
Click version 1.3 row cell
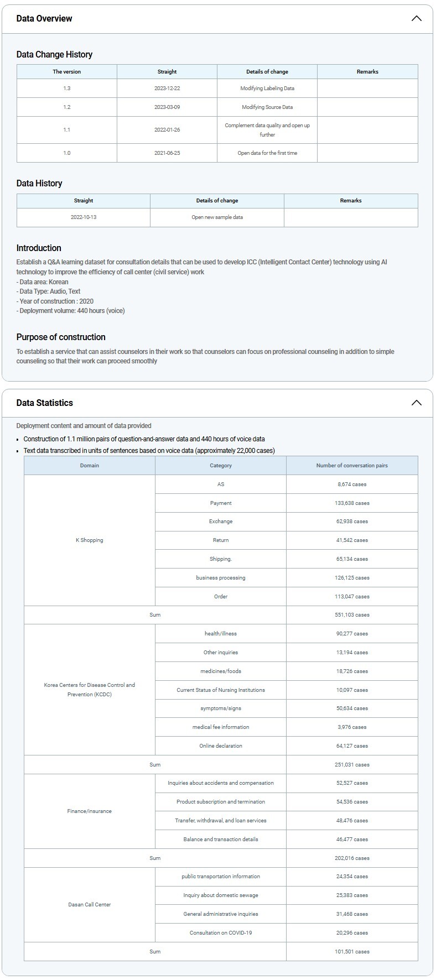tap(67, 88)
